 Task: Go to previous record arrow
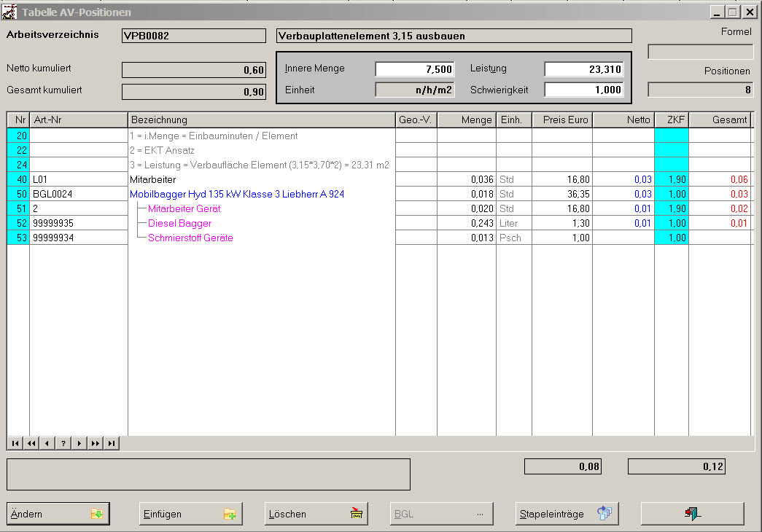click(x=47, y=443)
